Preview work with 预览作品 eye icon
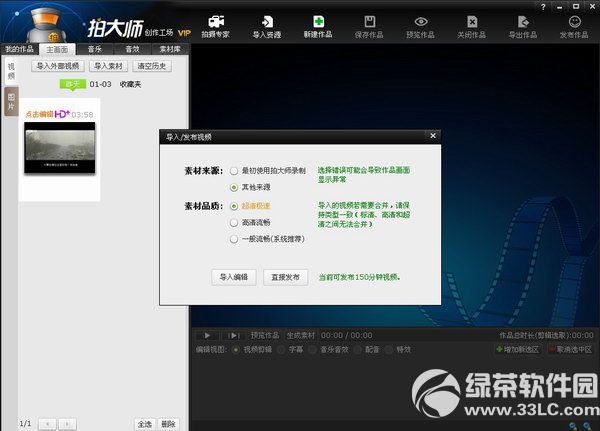Screen dimensions: 600x431 click(421, 26)
